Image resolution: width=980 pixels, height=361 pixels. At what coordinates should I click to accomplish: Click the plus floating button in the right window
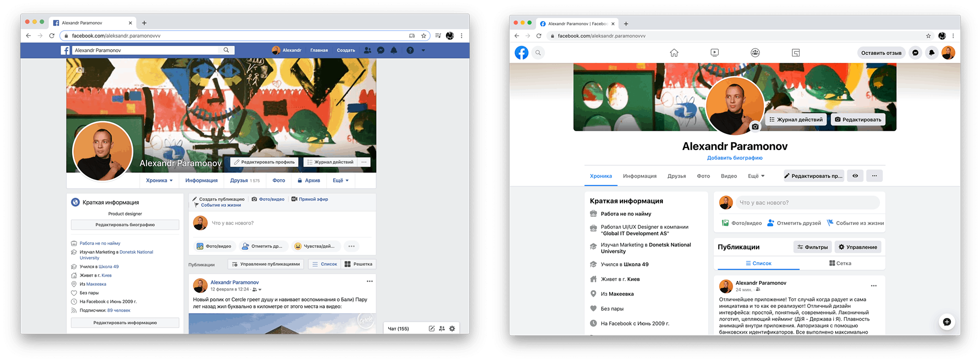click(x=947, y=322)
